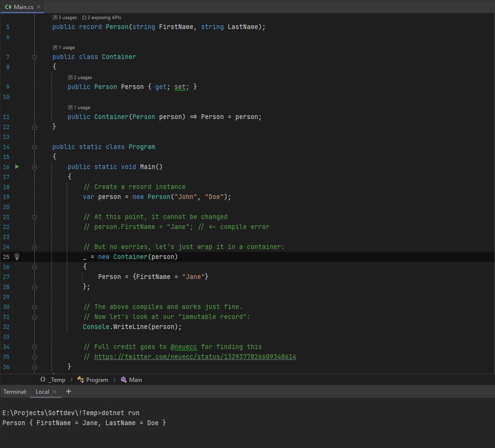The image size is (495, 448).
Task: Click the arrow icon beside the 3 usages hint
Action: click(55, 17)
